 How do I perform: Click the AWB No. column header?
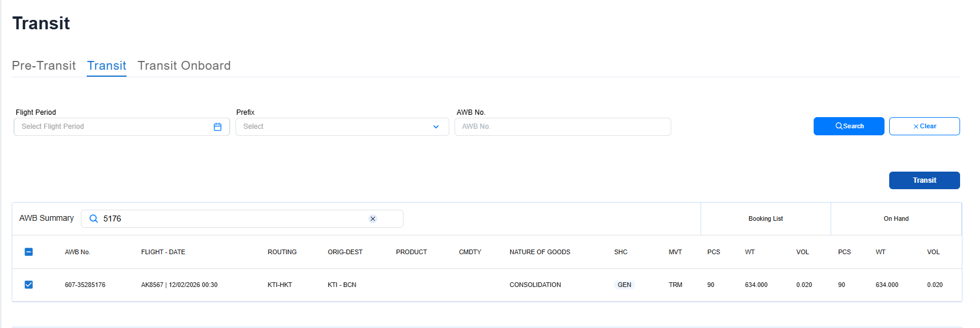coord(77,252)
